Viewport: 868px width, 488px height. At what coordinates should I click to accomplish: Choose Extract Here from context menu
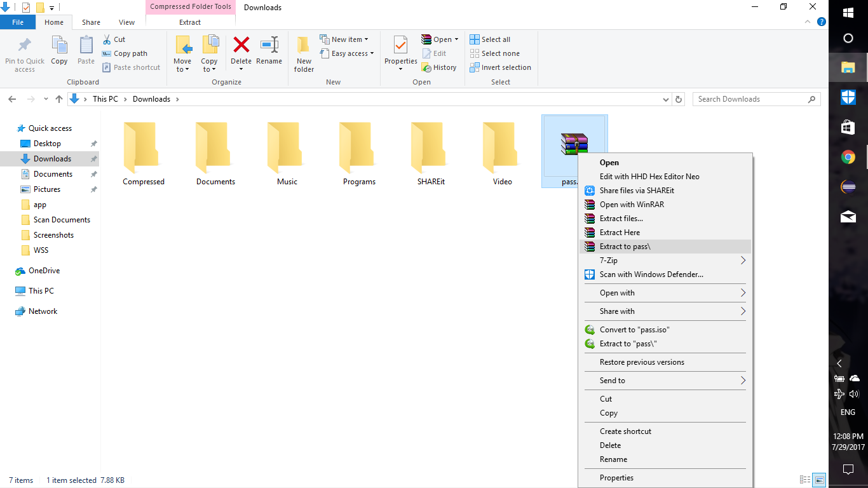coord(620,233)
